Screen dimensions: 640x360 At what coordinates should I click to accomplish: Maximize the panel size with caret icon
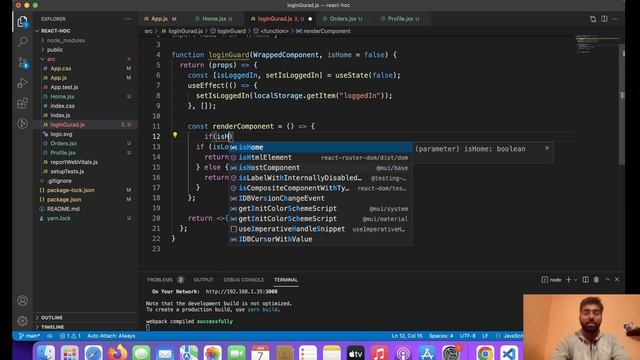click(607, 280)
